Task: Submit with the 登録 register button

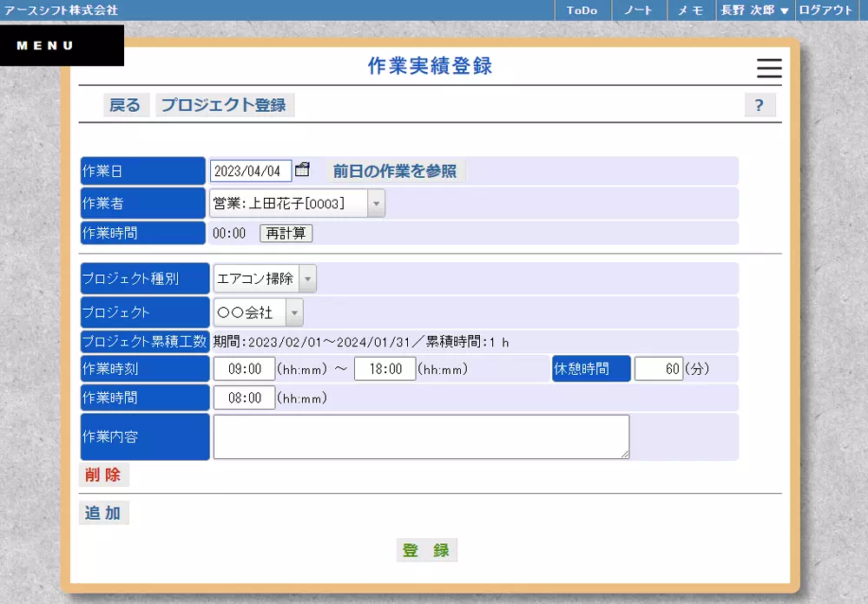Action: (x=427, y=549)
